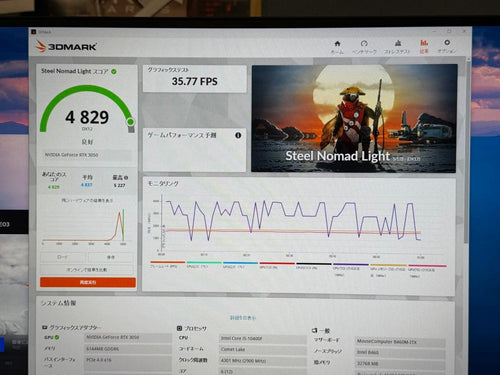Click the code name field Comet Lake
500x375 pixels.
coord(263,350)
